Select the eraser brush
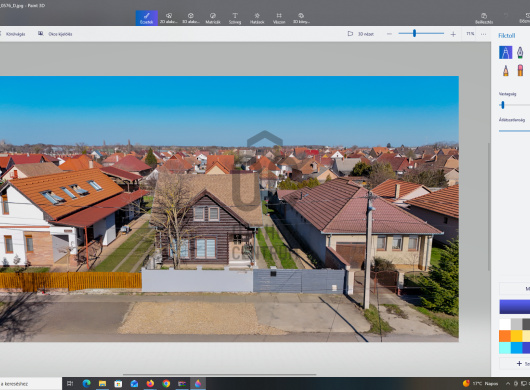 (x=520, y=70)
